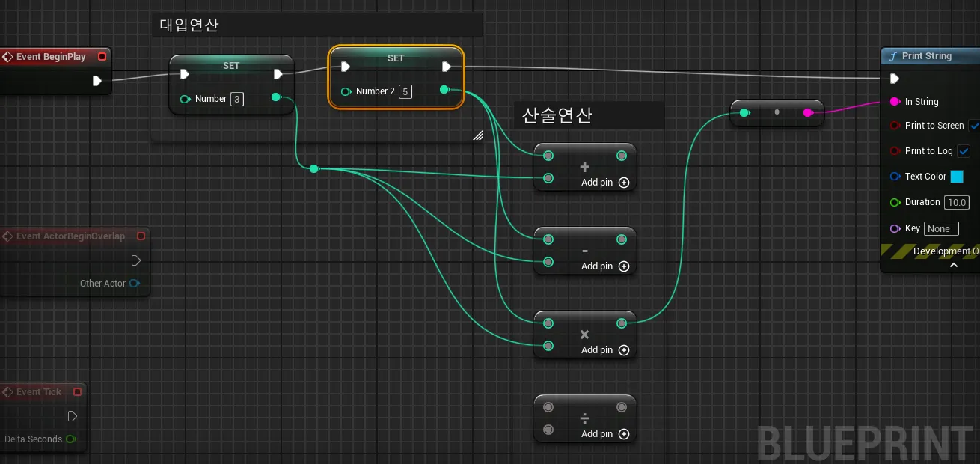The height and width of the screenshot is (464, 980).
Task: Click the subtract node bottom input pin
Action: click(548, 262)
